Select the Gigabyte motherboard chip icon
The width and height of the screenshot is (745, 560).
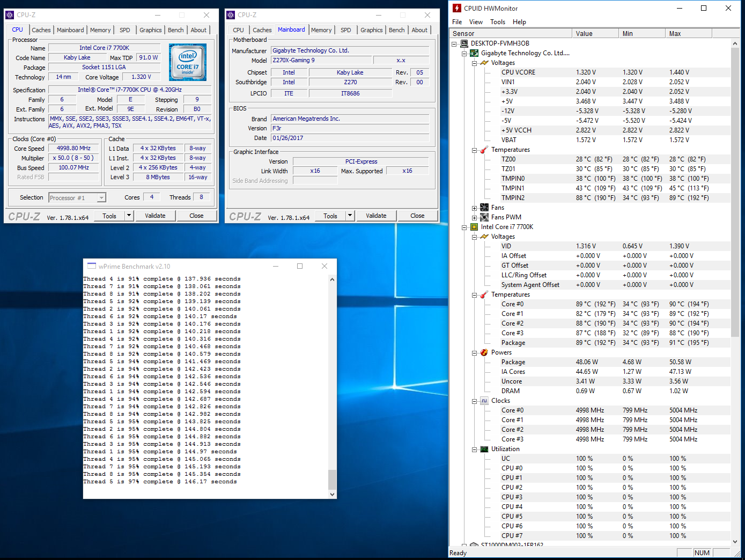[x=474, y=53]
